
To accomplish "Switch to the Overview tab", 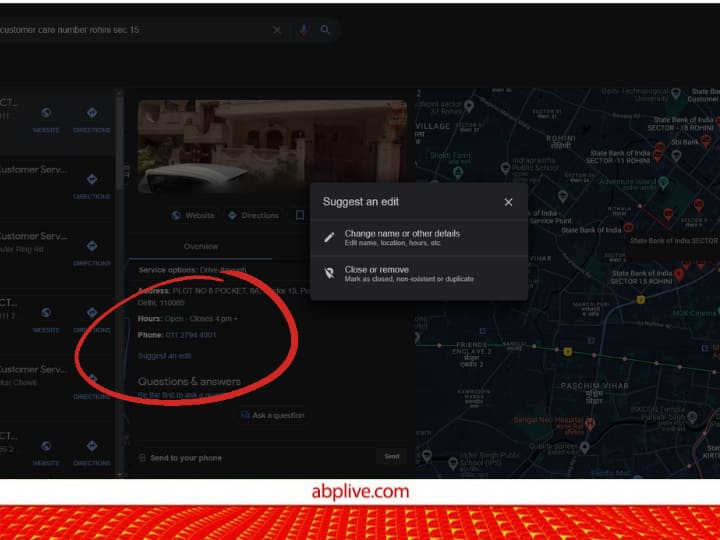I will [201, 247].
